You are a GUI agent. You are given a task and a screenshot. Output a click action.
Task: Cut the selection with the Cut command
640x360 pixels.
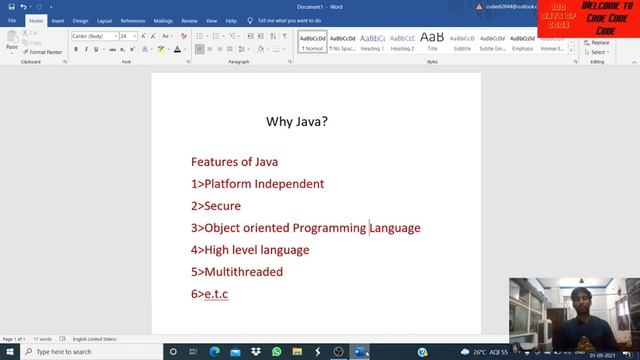30,33
